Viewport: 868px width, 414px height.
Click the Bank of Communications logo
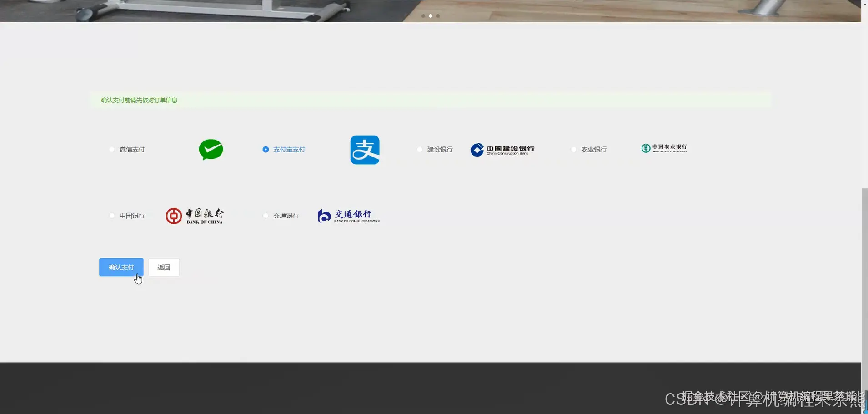tap(348, 215)
